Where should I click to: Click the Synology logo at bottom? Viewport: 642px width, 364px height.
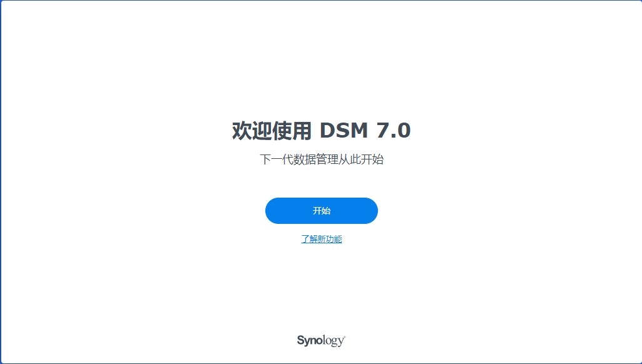322,340
